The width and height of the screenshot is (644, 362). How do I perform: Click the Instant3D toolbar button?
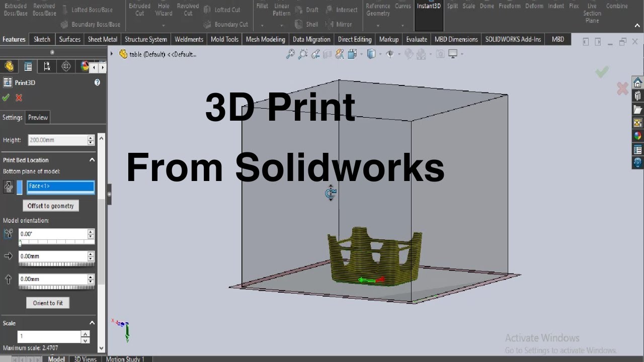click(x=429, y=15)
